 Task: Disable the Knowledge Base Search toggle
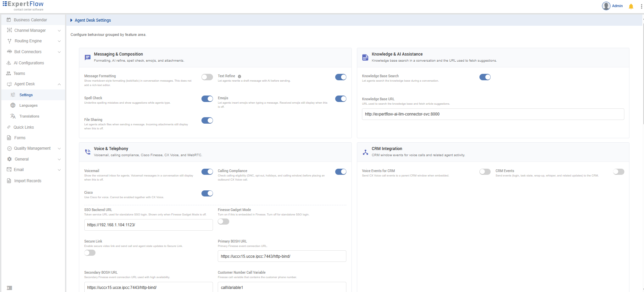[x=485, y=77]
